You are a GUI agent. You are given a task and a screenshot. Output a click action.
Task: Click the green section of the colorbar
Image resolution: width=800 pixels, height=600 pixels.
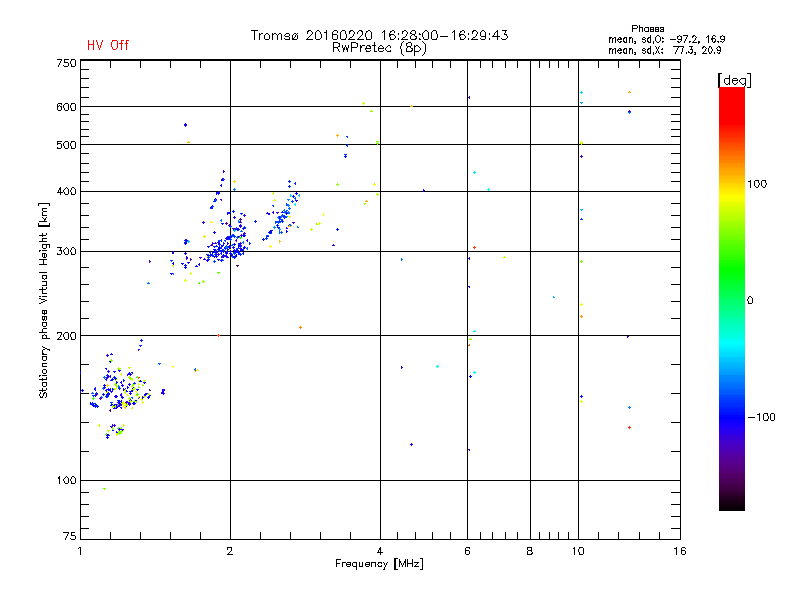pyautogui.click(x=732, y=270)
